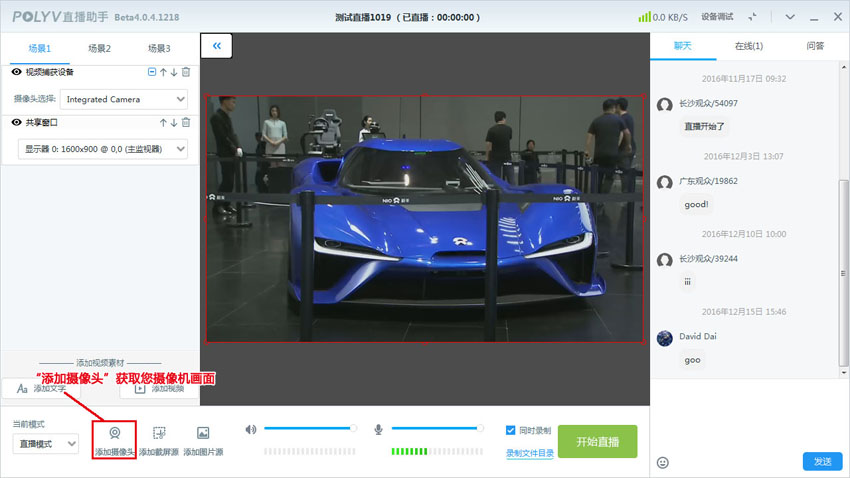Click the 添加图片源 image source icon
The image size is (850, 478).
click(203, 434)
